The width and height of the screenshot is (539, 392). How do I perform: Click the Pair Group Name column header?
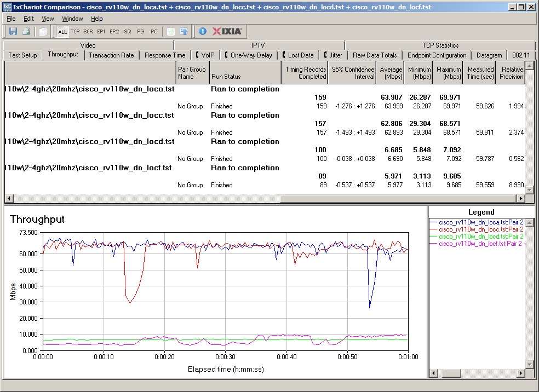point(192,73)
